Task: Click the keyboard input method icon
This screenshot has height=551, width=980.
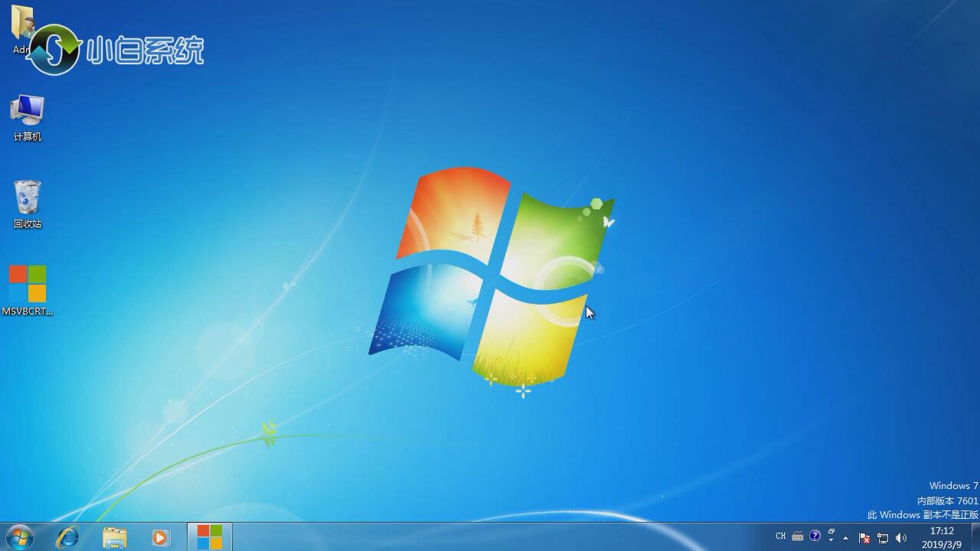Action: pos(798,536)
